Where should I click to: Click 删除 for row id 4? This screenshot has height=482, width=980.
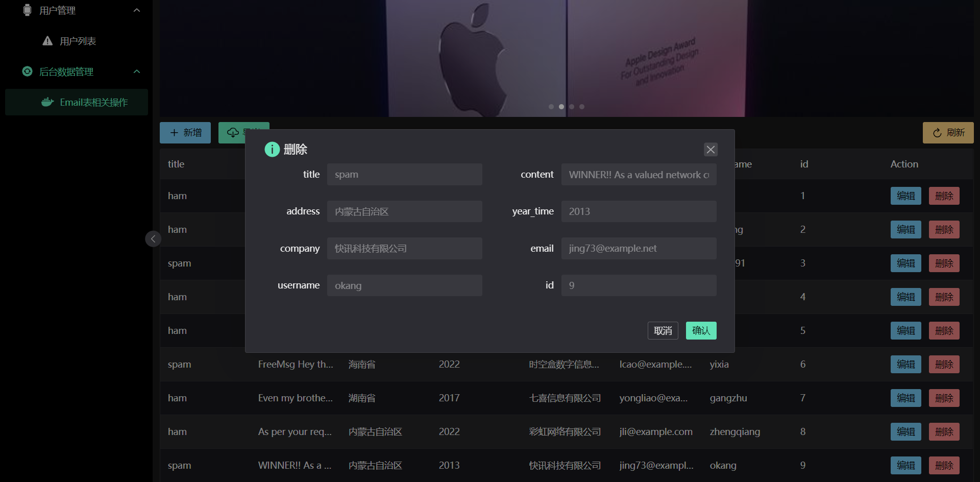[944, 297]
